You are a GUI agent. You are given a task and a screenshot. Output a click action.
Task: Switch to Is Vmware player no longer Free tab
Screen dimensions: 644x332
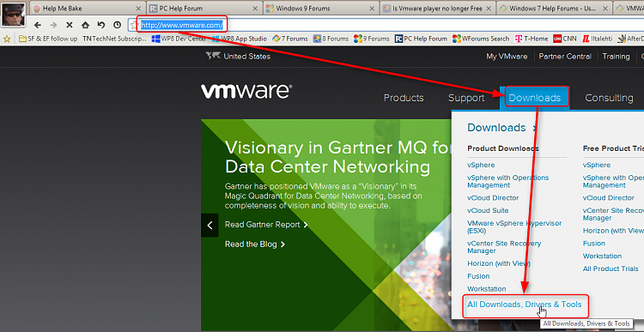[438, 9]
